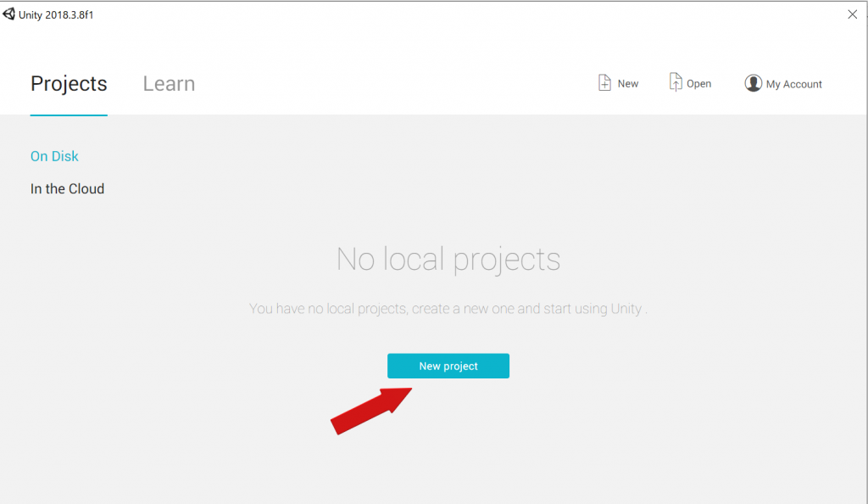Switch to the Learn tab
868x504 pixels.
tap(169, 84)
